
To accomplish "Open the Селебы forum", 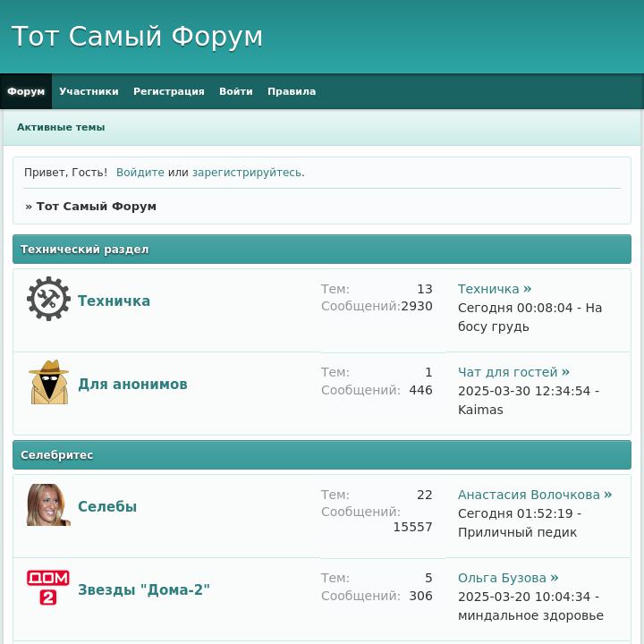I will tap(107, 506).
